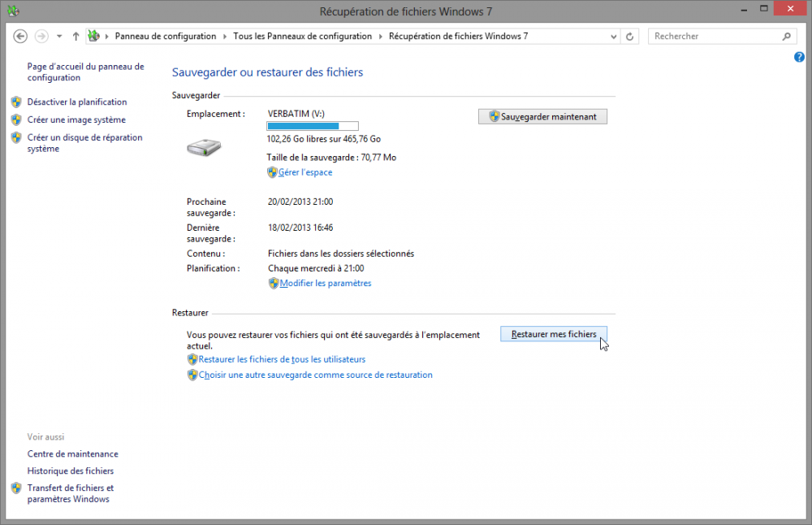This screenshot has height=525, width=812.
Task: Click Créer une image système link
Action: [76, 119]
